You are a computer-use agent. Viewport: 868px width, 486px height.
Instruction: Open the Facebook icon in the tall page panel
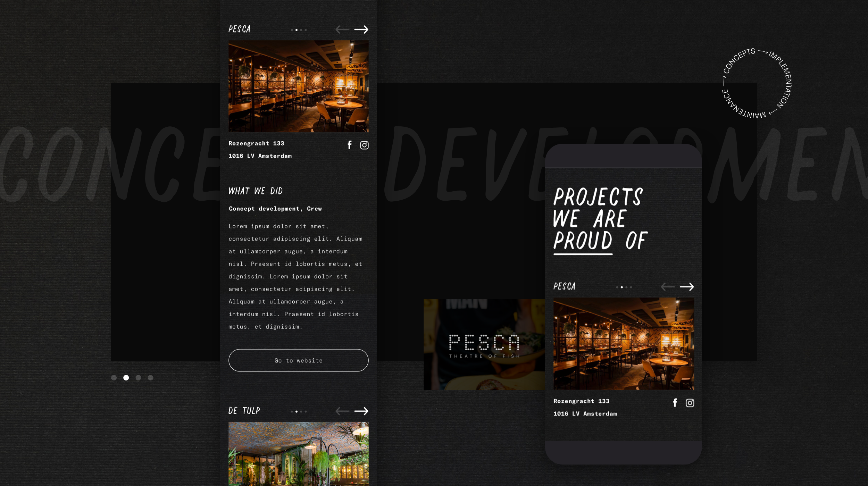click(350, 145)
